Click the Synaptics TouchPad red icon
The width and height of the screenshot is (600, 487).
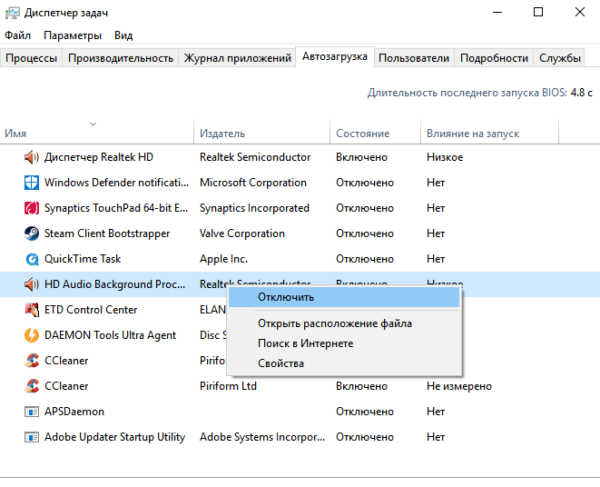click(31, 208)
